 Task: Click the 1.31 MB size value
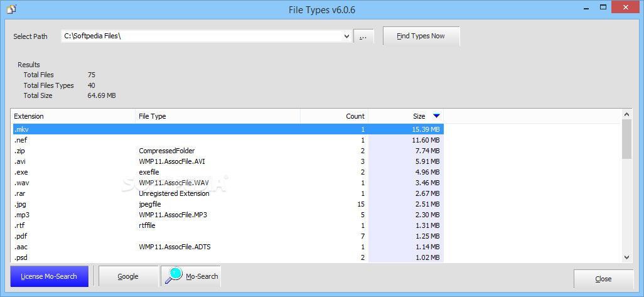click(427, 225)
